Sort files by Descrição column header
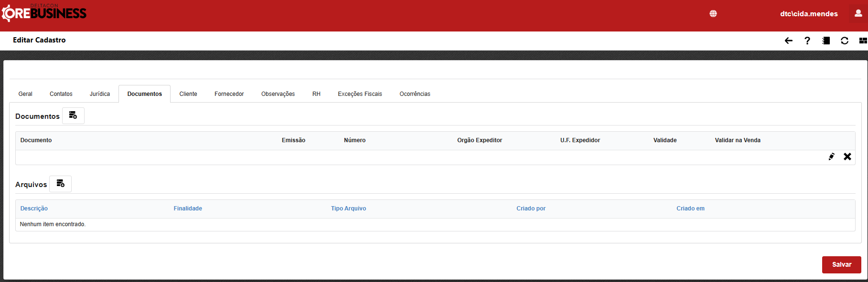Viewport: 868px width, 282px height. pos(34,209)
